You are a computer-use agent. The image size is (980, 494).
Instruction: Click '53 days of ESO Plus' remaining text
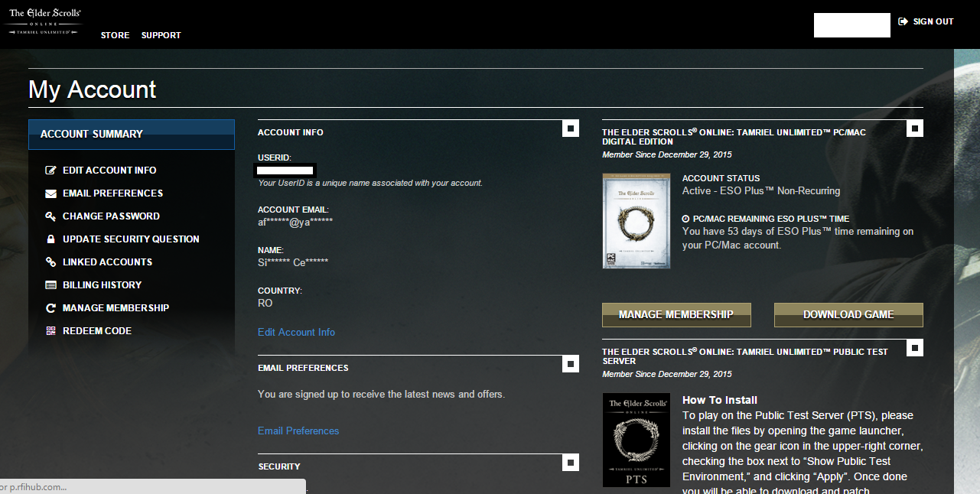[798, 239]
